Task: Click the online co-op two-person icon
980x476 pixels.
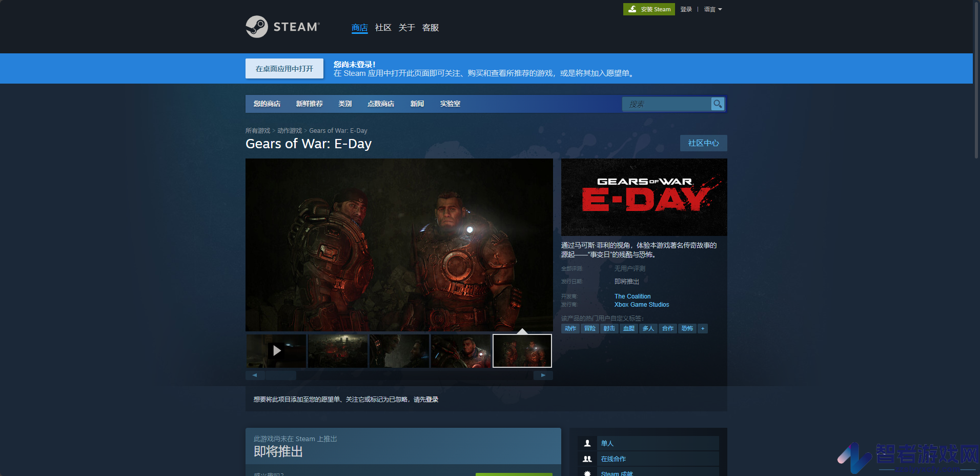Action: [x=587, y=459]
